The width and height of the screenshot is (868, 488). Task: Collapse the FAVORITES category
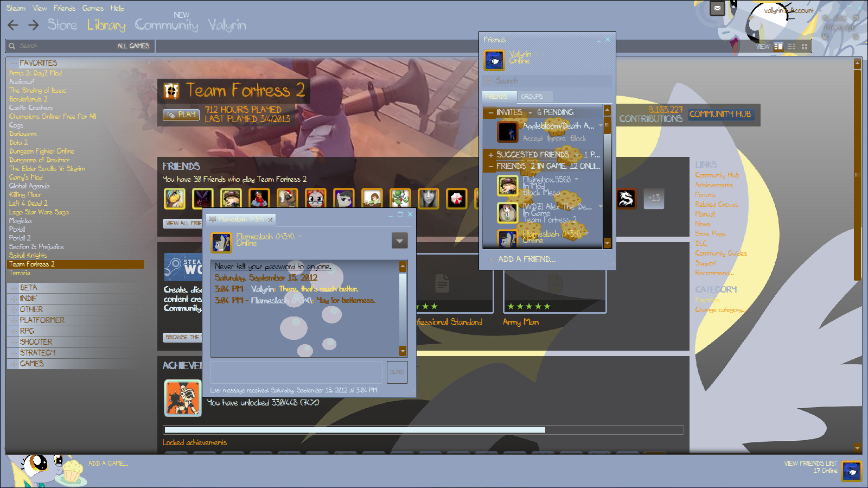pos(14,63)
